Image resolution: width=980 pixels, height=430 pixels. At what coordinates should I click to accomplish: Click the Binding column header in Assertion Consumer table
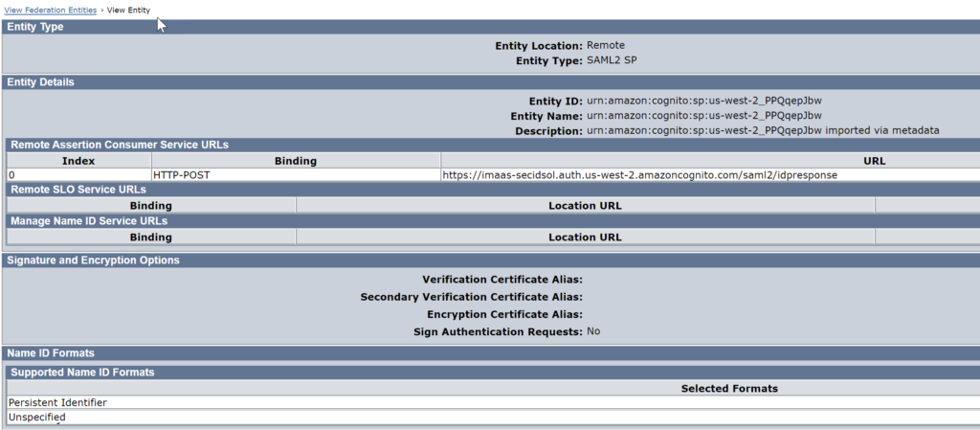296,161
